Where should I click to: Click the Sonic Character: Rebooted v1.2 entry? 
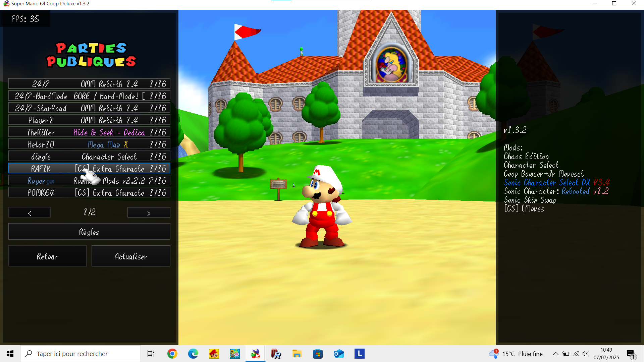coord(556,191)
